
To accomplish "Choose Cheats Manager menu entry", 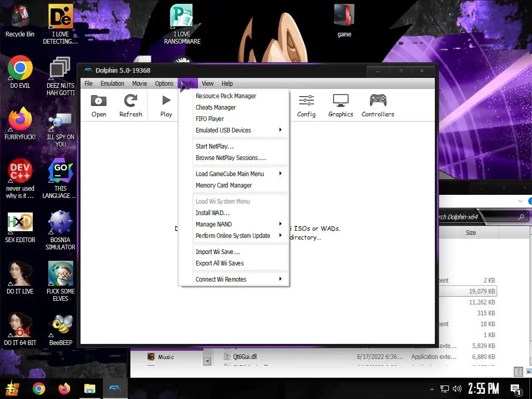I will point(234,108).
